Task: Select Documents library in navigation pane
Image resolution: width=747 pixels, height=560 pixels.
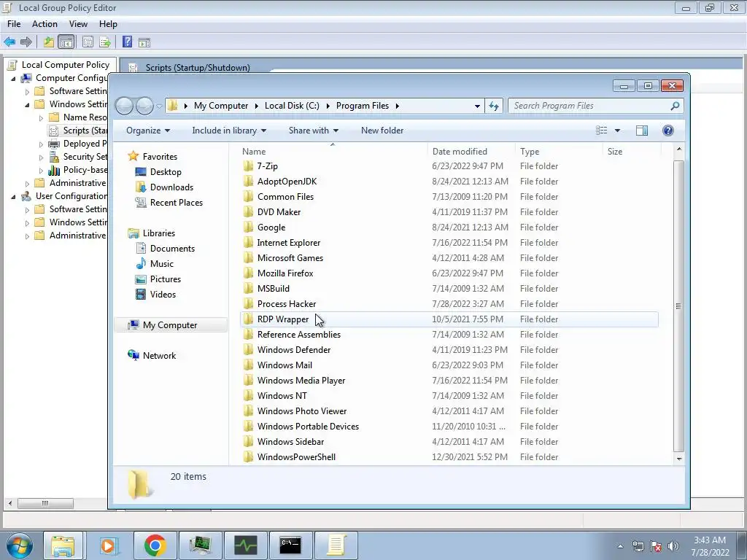Action: tap(172, 249)
